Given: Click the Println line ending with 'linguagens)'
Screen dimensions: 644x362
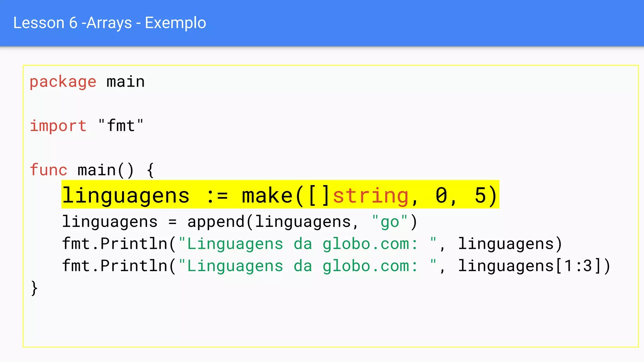Looking at the screenshot, I should point(312,244).
